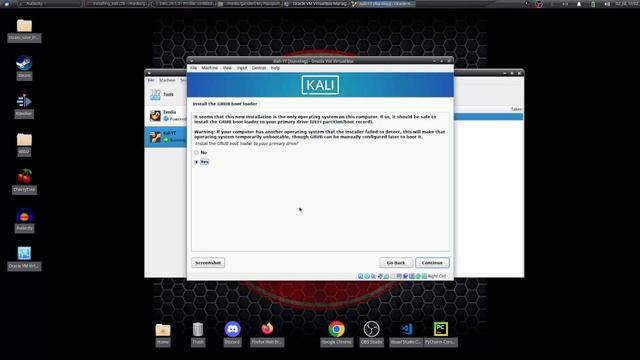
Task: Switch to Kali-IT Running taskbar entry
Action: point(383,4)
